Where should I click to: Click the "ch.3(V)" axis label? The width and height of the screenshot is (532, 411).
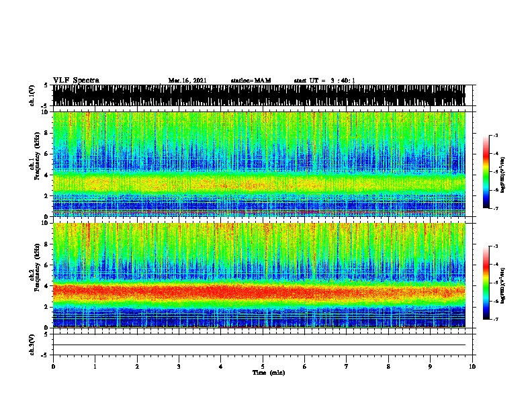tap(32, 345)
